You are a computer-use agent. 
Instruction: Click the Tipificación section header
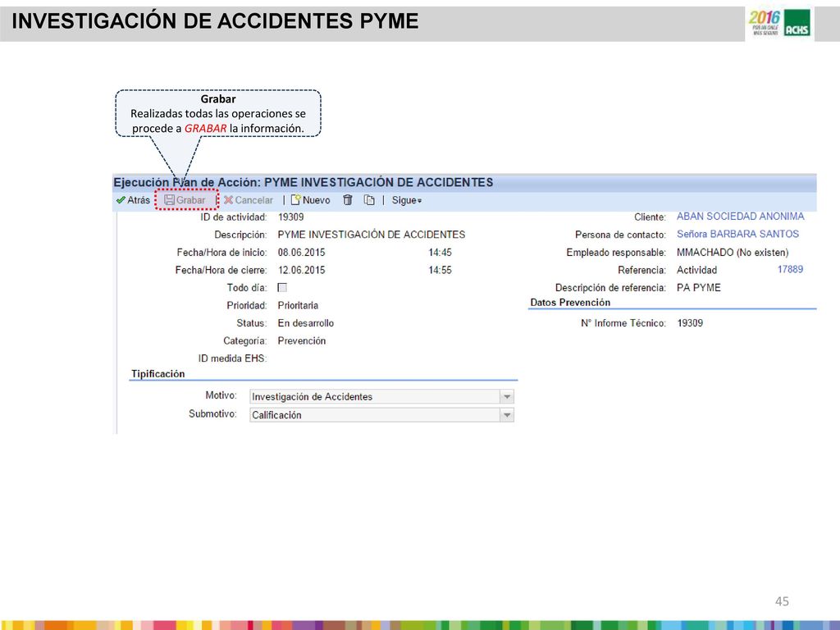(x=158, y=374)
